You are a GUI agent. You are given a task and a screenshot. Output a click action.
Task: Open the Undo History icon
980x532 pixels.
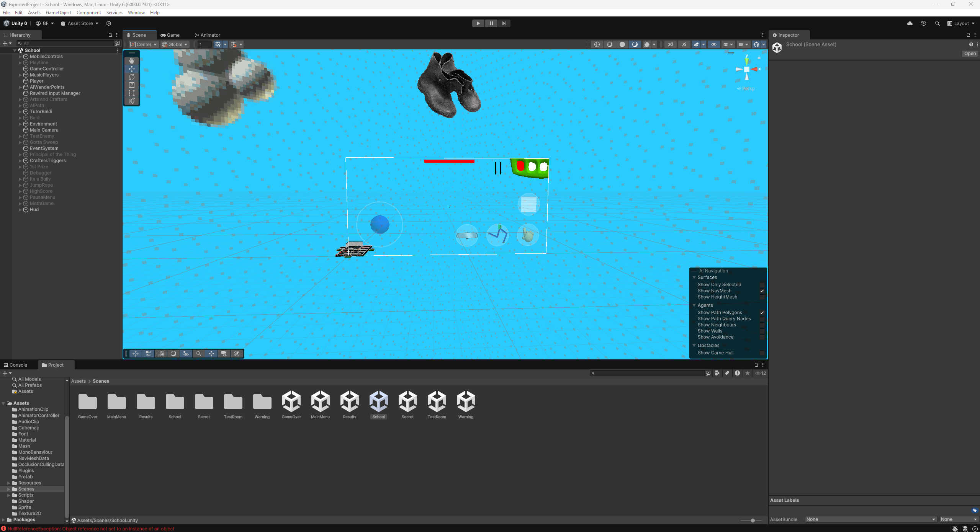923,23
